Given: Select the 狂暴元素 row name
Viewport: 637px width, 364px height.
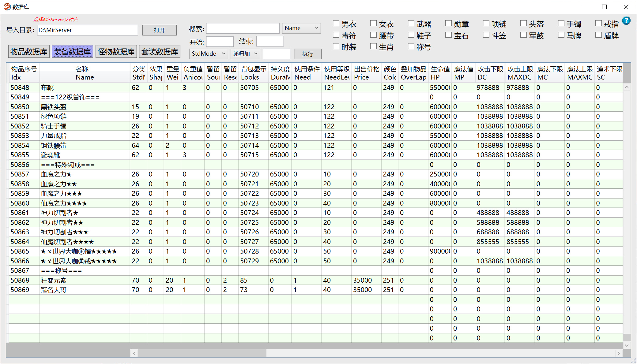Looking at the screenshot, I should coord(85,280).
